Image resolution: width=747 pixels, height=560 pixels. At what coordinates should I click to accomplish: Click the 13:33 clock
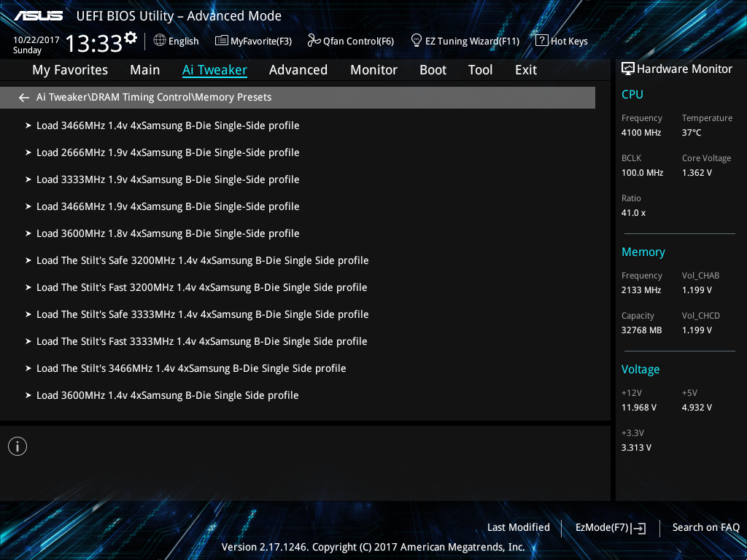[x=94, y=43]
